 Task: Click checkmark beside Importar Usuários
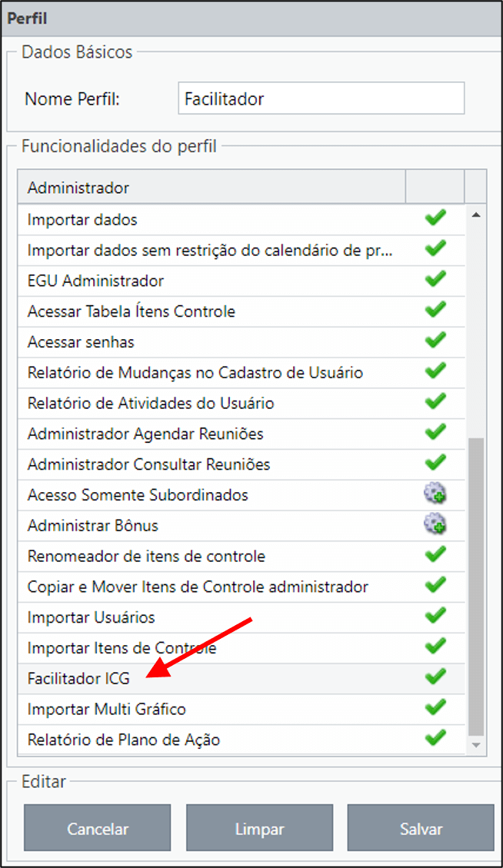click(435, 615)
